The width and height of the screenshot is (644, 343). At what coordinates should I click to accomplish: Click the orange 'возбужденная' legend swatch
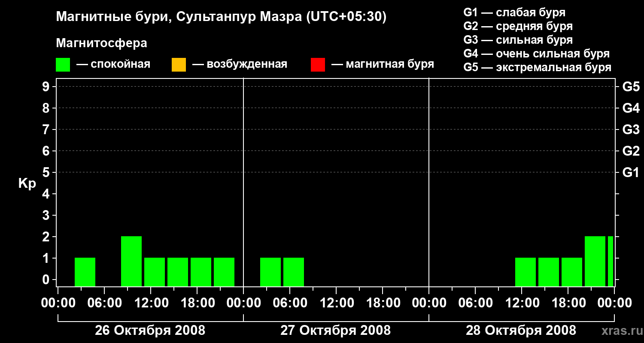179,65
